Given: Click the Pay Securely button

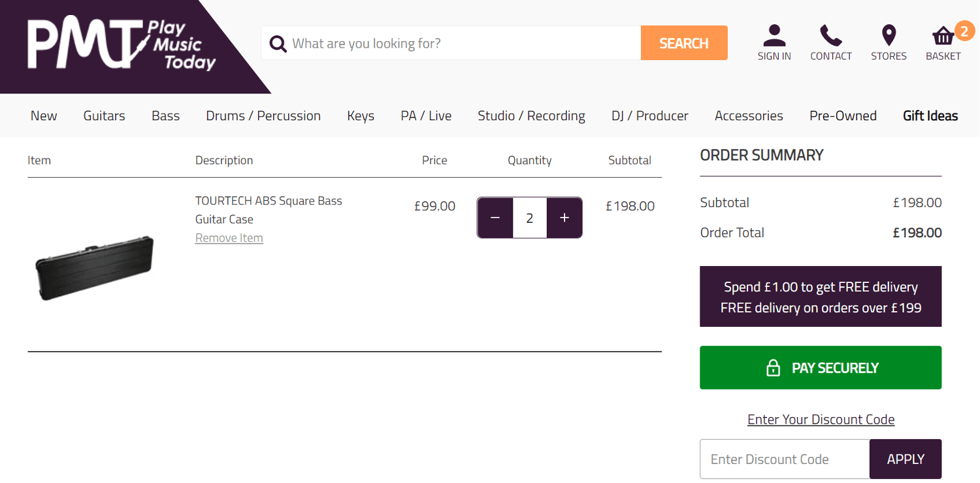Looking at the screenshot, I should click(x=821, y=367).
